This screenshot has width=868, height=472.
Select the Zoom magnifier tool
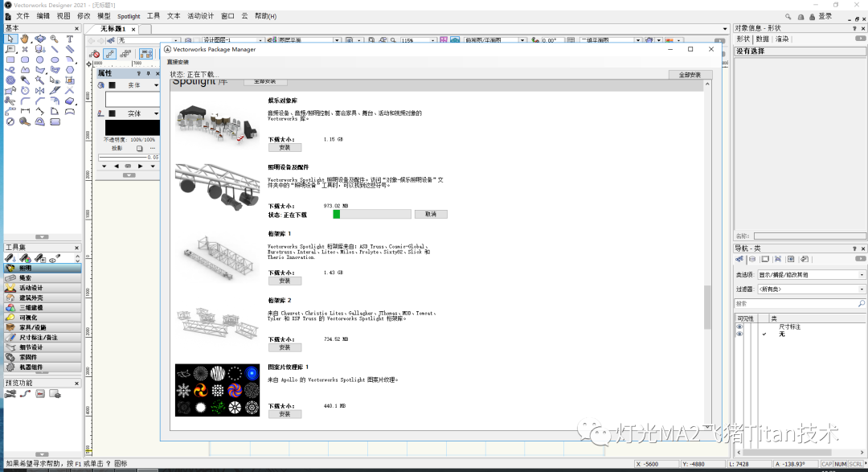[x=55, y=39]
